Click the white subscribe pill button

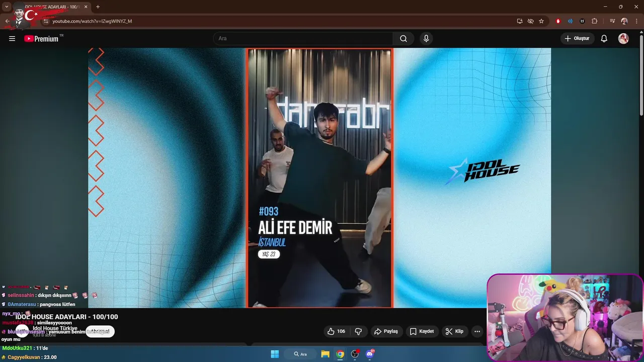point(100,331)
